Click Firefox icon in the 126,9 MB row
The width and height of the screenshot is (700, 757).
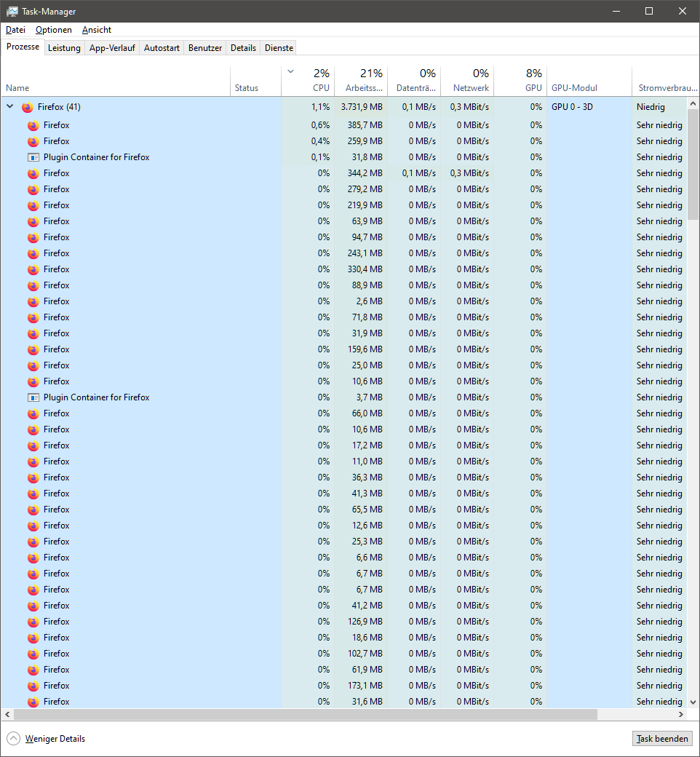pos(33,622)
